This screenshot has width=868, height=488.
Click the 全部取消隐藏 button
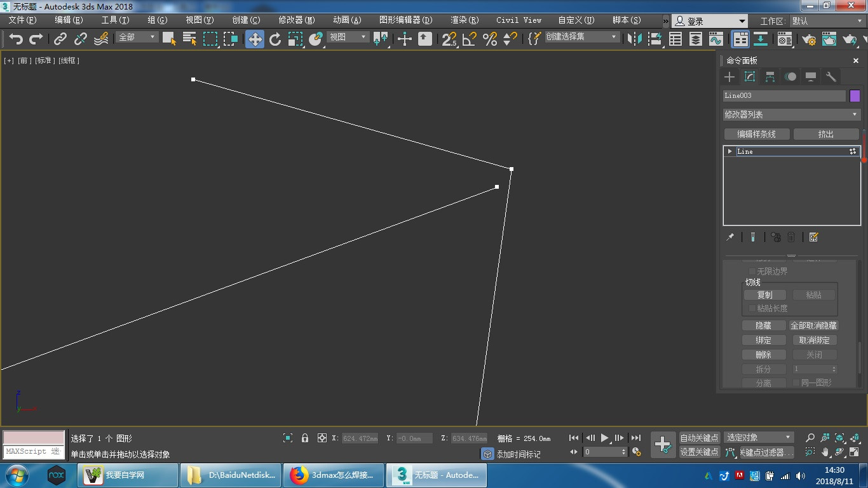point(814,325)
